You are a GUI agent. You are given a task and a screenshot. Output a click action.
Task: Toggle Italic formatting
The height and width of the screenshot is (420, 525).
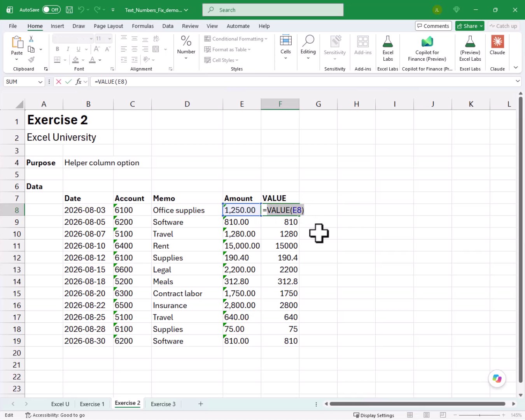[x=68, y=49]
